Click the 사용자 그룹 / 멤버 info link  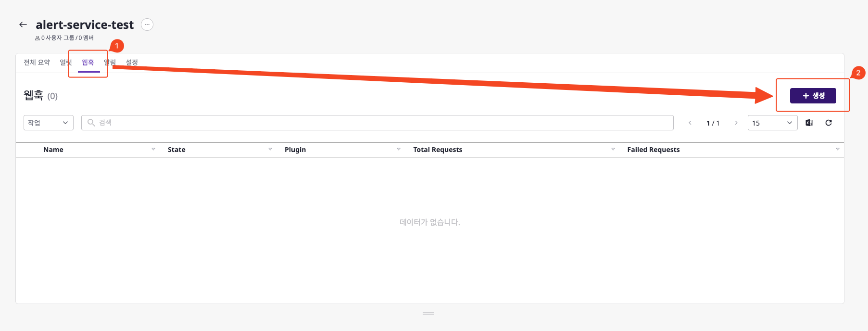64,38
